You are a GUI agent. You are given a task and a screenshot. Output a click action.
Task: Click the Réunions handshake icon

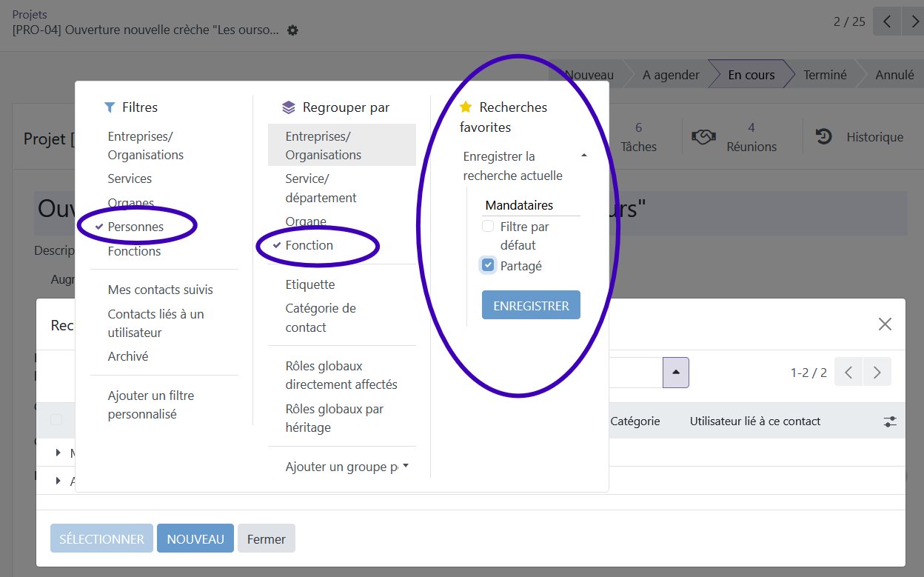coord(703,137)
